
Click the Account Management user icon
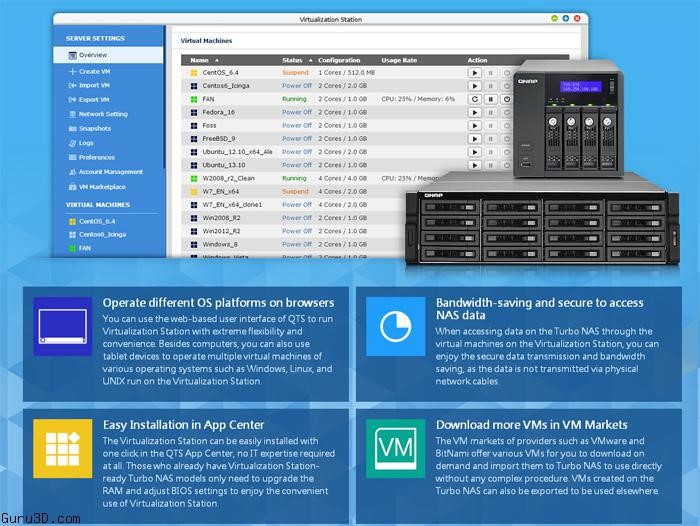click(72, 172)
